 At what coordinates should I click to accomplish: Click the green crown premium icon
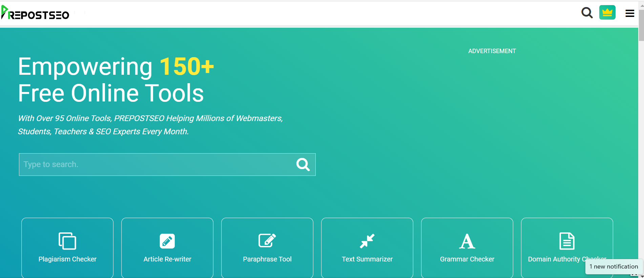[x=607, y=13]
